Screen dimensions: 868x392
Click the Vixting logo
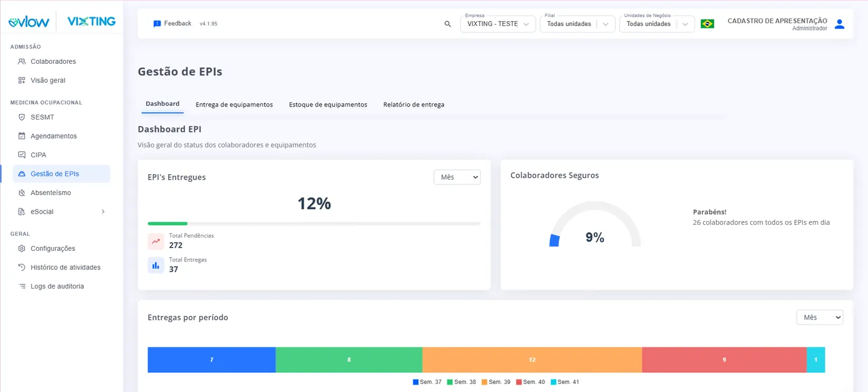pos(91,21)
